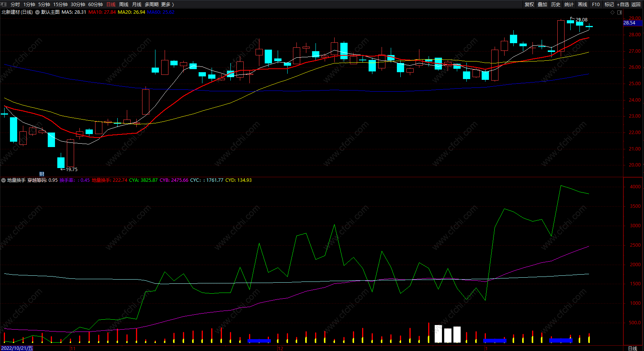Click the 28.54 current price label
The width and height of the screenshot is (644, 351).
coord(629,23)
